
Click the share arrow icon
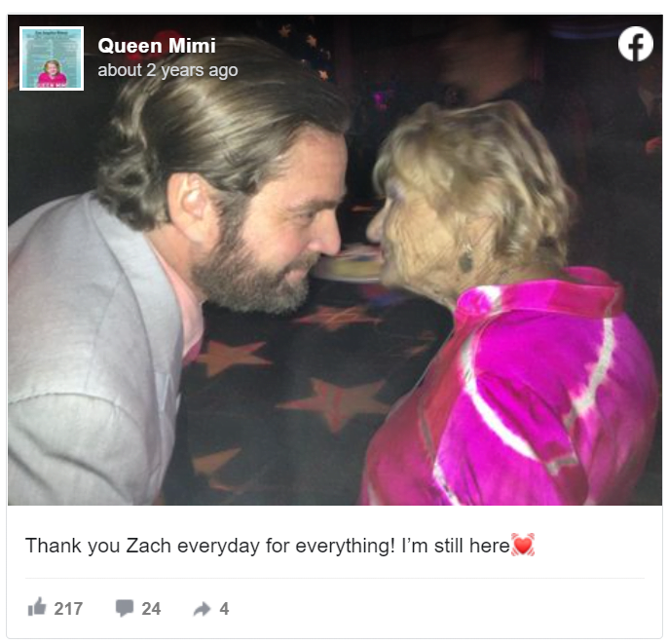pyautogui.click(x=202, y=609)
